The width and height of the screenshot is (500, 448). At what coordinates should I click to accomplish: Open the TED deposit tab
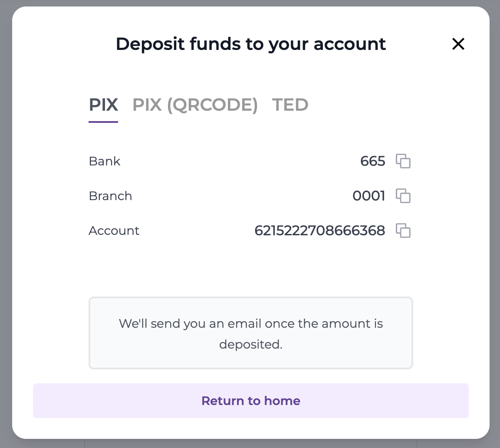pyautogui.click(x=290, y=105)
